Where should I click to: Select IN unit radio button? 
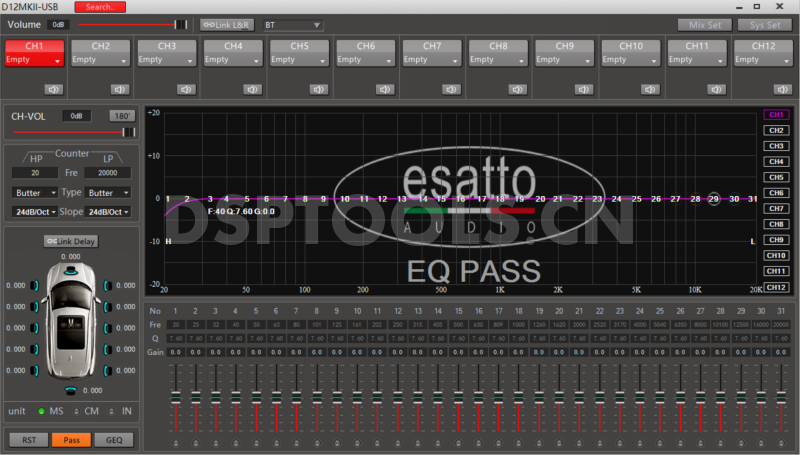(x=111, y=411)
